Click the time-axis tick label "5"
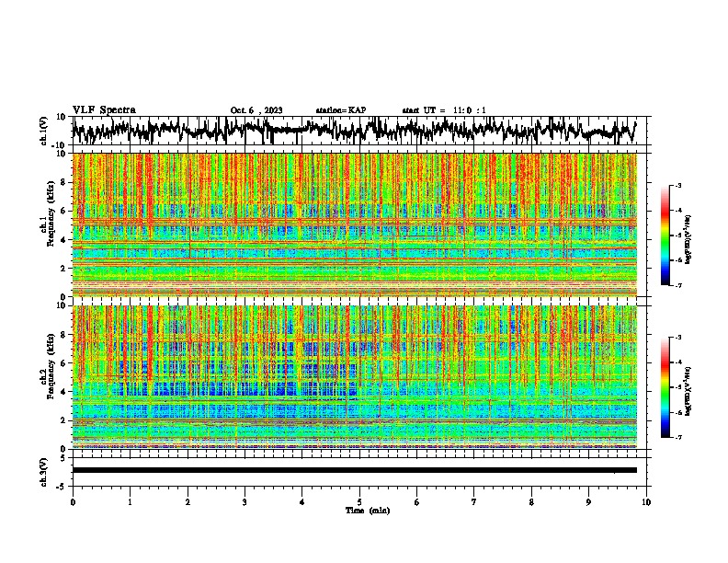The width and height of the screenshot is (728, 563). (359, 502)
